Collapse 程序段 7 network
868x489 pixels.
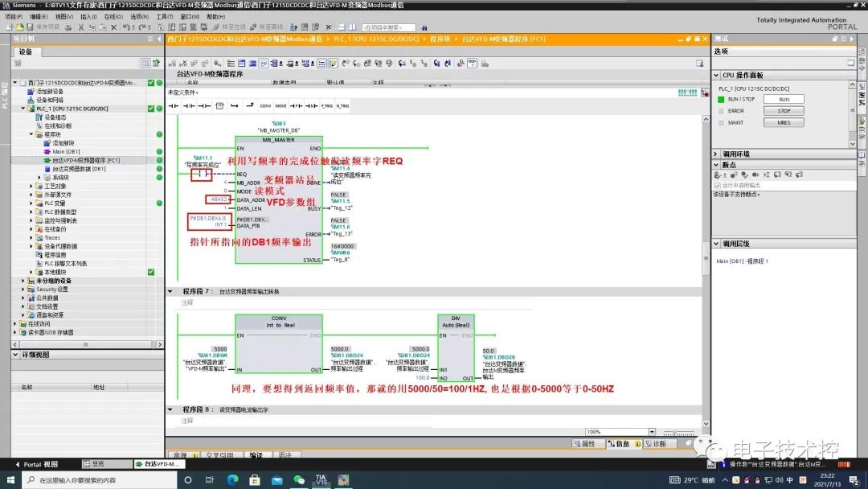tap(170, 291)
